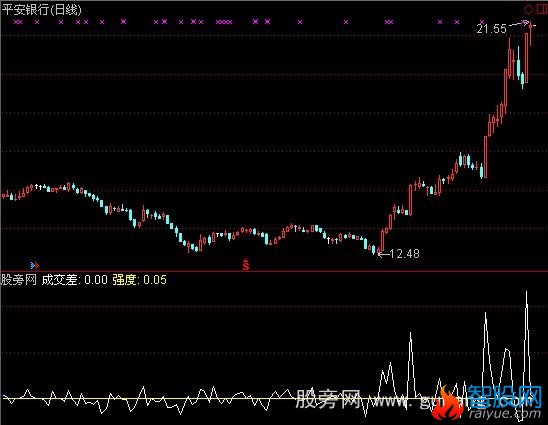The image size is (548, 425).
Task: Click the group of four purple x markers
Action: [224, 22]
